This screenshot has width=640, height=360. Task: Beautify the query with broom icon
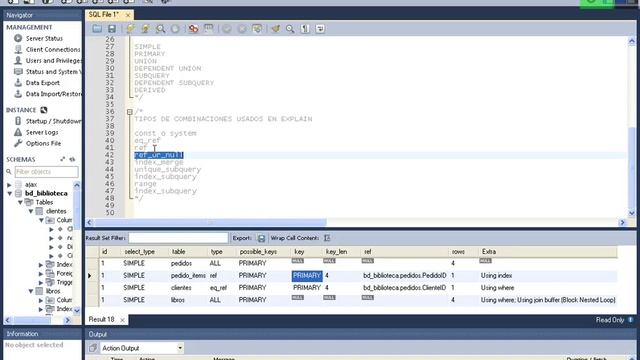276,29
